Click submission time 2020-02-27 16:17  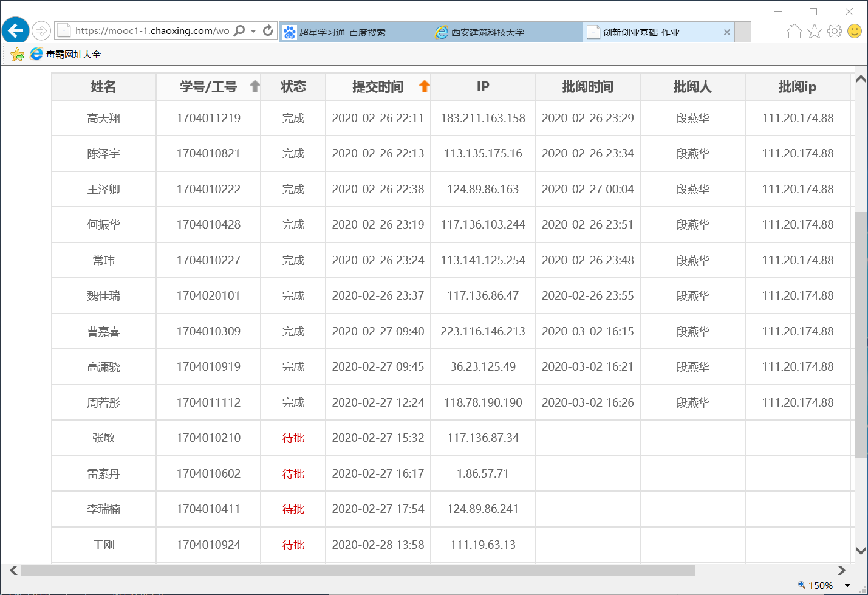point(378,473)
